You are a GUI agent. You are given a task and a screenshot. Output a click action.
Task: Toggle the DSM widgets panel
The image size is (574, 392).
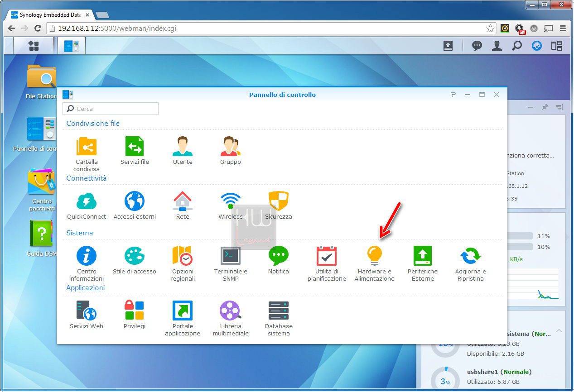pyautogui.click(x=557, y=46)
